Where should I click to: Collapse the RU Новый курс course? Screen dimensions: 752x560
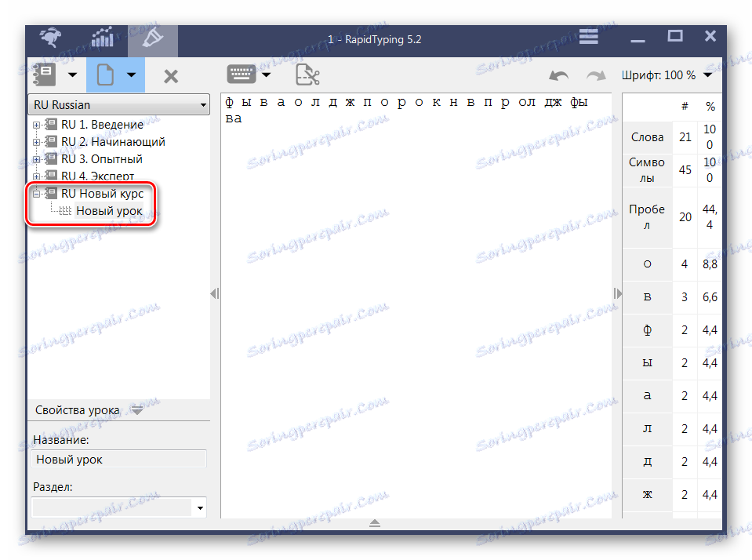click(36, 195)
